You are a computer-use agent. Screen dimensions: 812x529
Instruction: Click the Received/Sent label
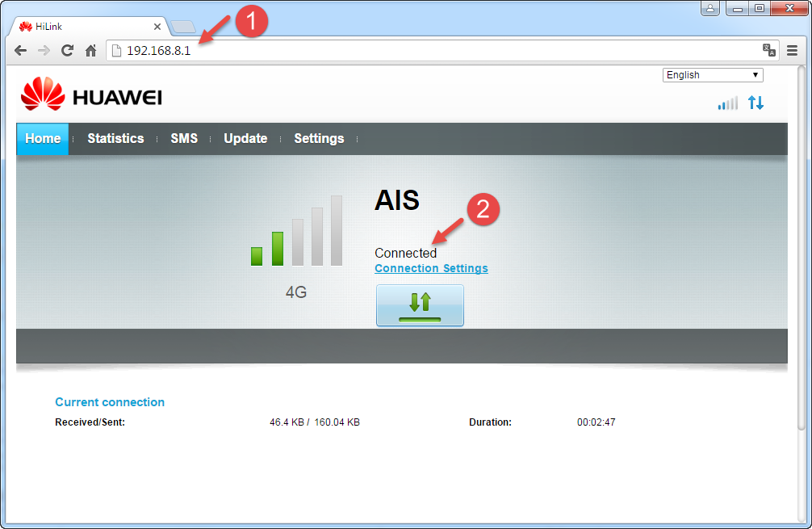[x=90, y=422]
